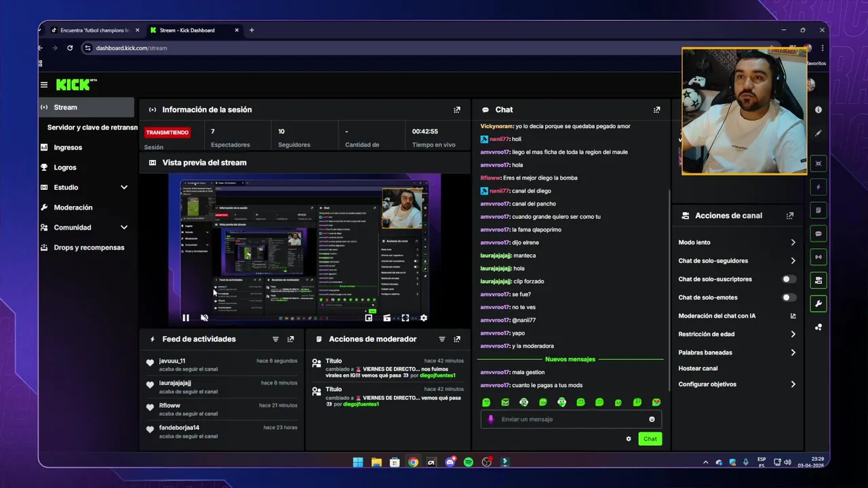This screenshot has width=868, height=488.
Task: Insert the first green Kick emote
Action: [x=486, y=402]
